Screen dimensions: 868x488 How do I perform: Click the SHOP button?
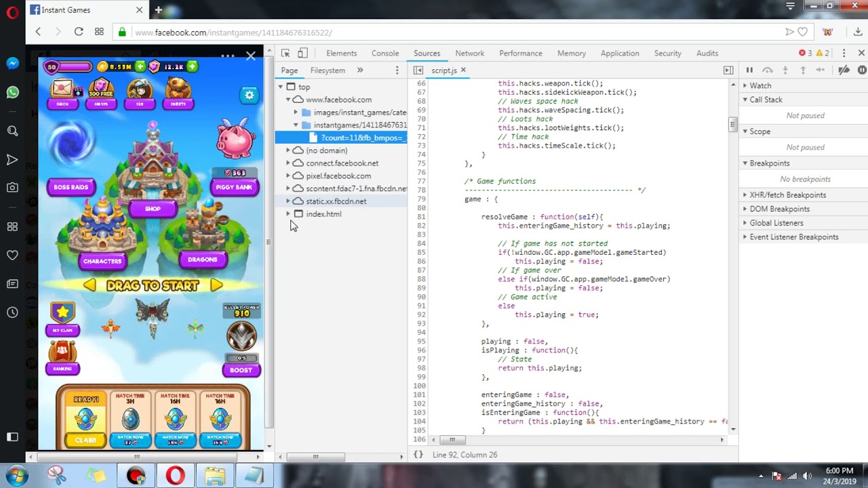(153, 209)
